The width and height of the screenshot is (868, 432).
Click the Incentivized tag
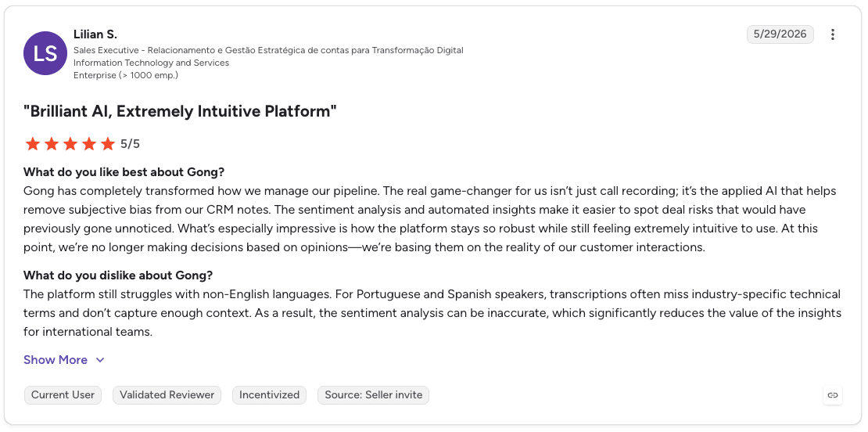269,395
